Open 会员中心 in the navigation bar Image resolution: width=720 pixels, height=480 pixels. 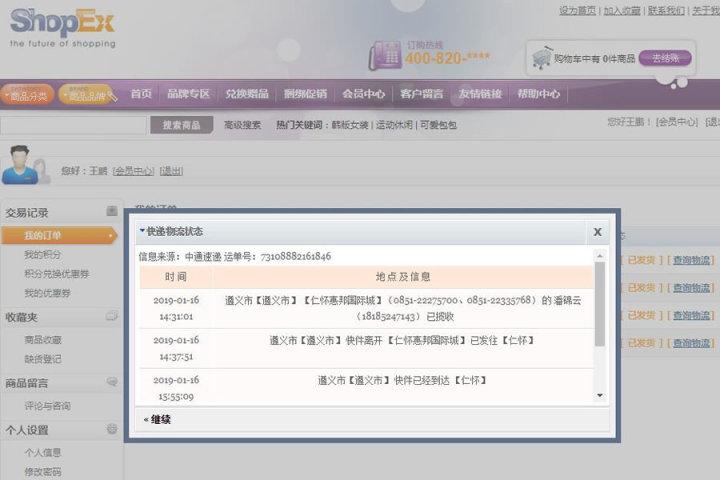pos(364,94)
